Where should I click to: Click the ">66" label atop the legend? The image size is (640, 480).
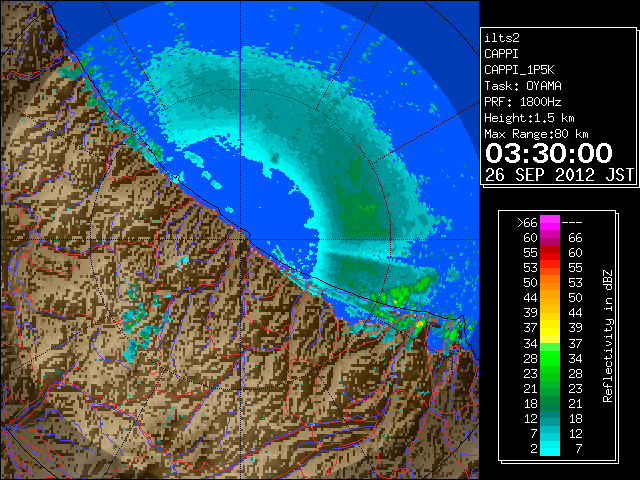pos(527,223)
